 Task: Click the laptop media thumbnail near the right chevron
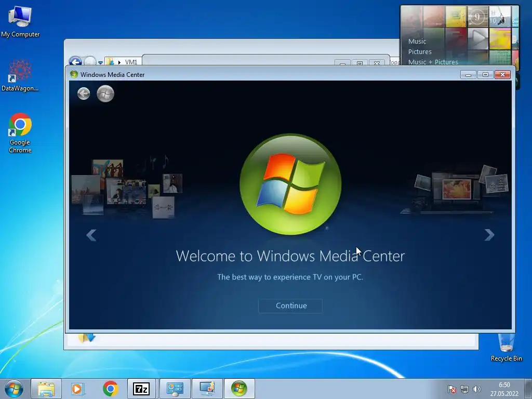[455, 189]
